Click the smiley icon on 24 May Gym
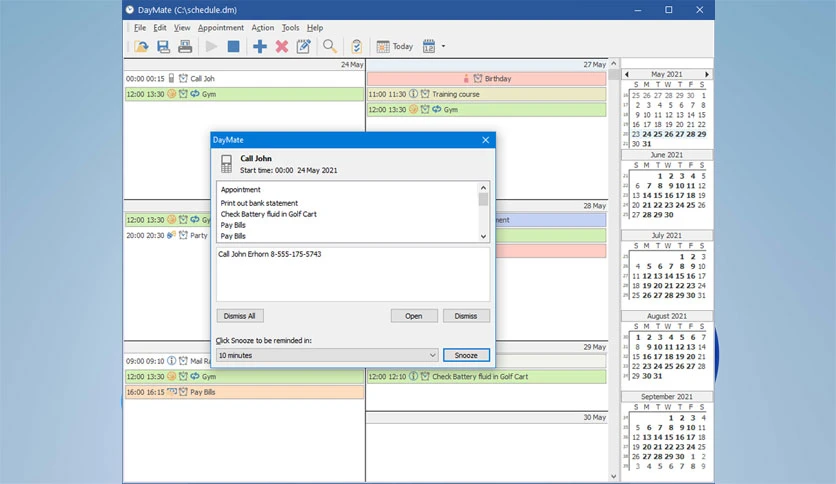Viewport: 836px width, 484px height. (171, 94)
